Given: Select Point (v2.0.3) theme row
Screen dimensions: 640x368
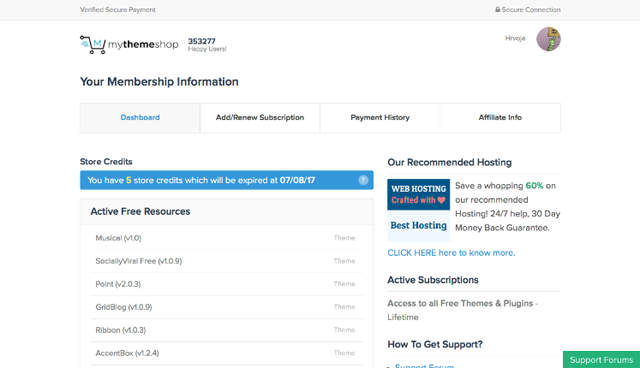Looking at the screenshot, I should tap(227, 284).
